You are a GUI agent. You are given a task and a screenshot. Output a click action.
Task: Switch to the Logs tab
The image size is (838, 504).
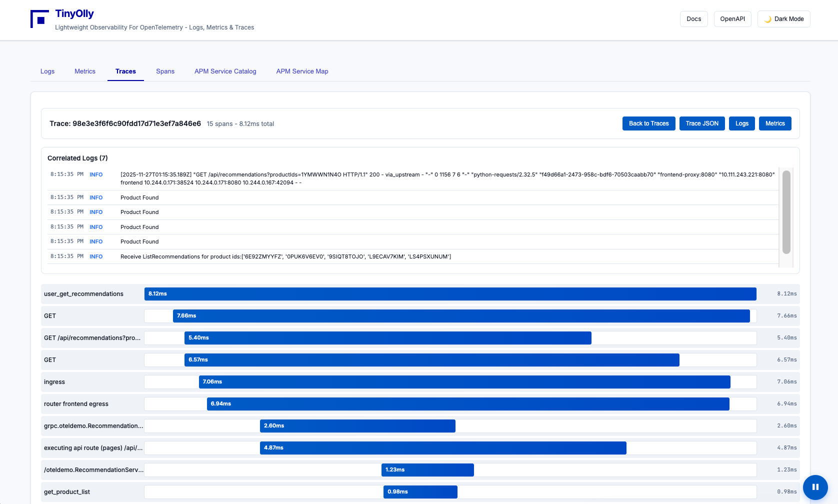click(47, 71)
